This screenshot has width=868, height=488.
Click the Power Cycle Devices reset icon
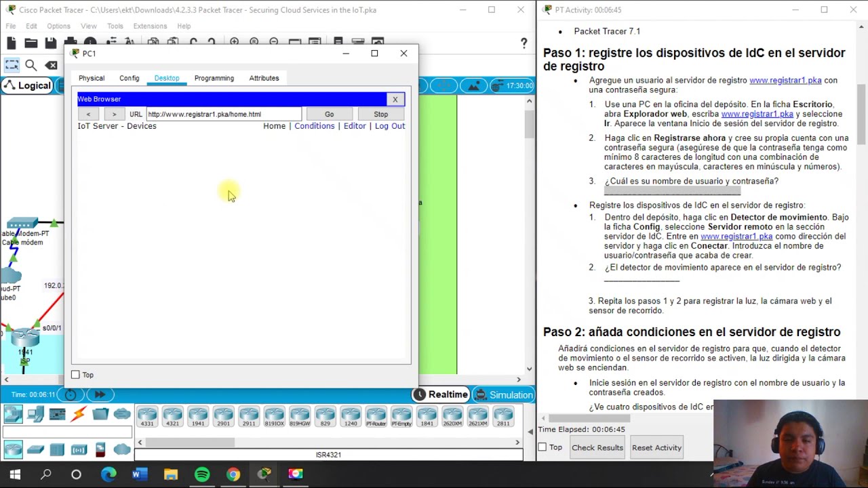coord(71,394)
